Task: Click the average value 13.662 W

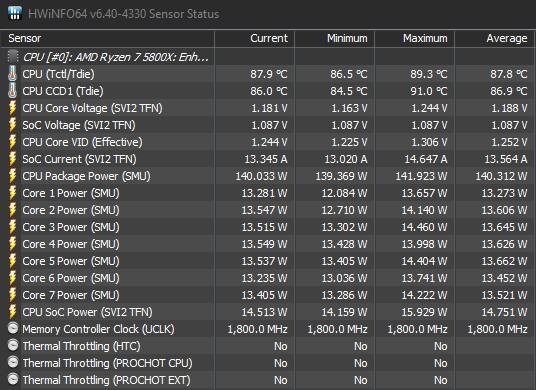Action: (x=504, y=261)
